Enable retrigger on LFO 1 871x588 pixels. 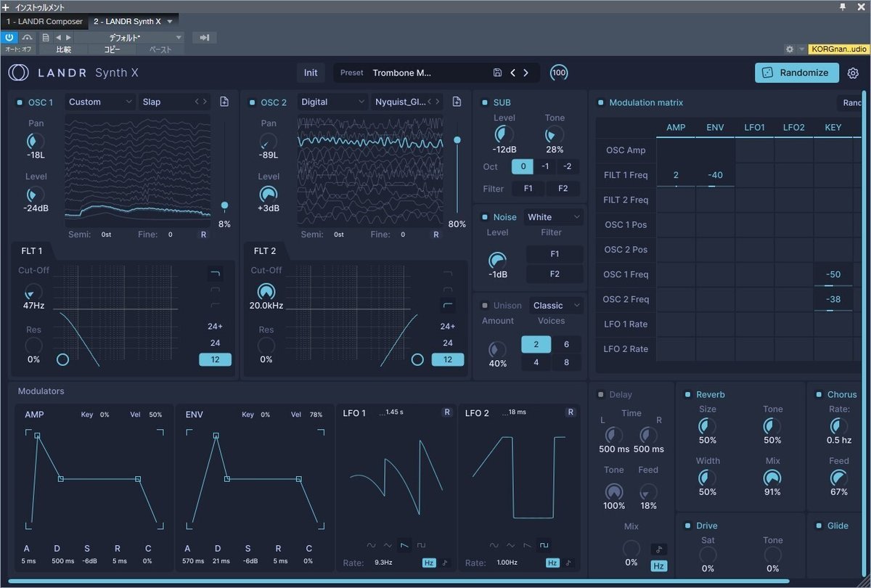pos(446,412)
